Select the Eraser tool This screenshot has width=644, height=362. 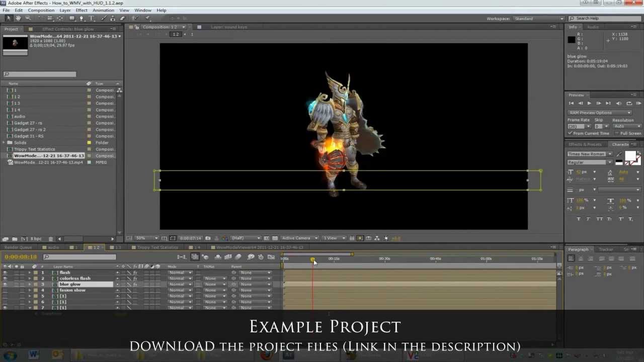point(122,19)
